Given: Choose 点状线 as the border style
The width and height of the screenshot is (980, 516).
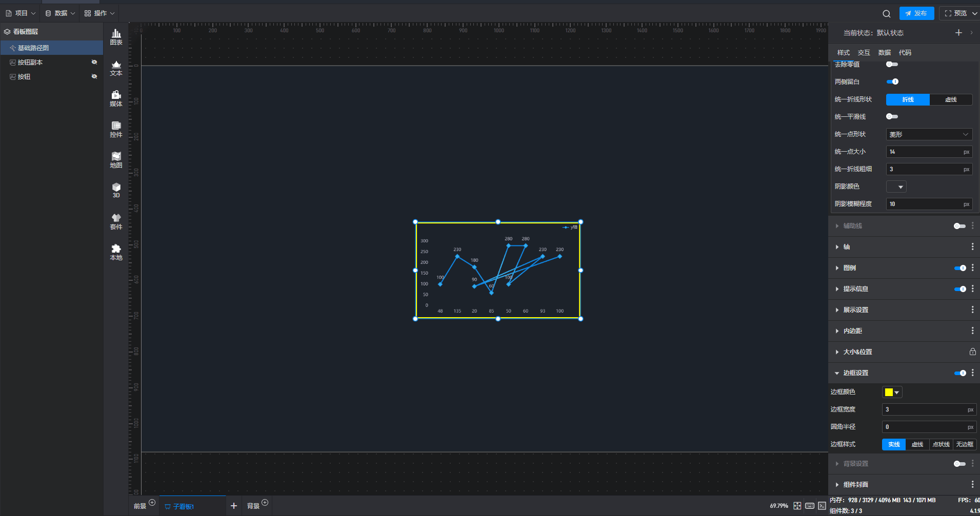Looking at the screenshot, I should (x=941, y=444).
